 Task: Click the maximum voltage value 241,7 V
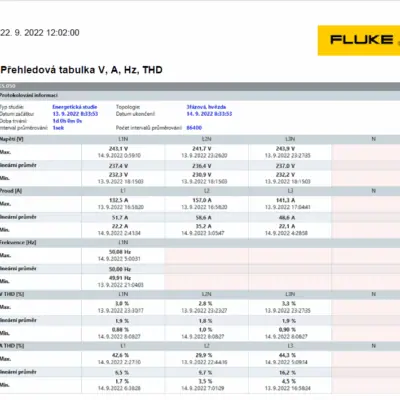coord(202,149)
